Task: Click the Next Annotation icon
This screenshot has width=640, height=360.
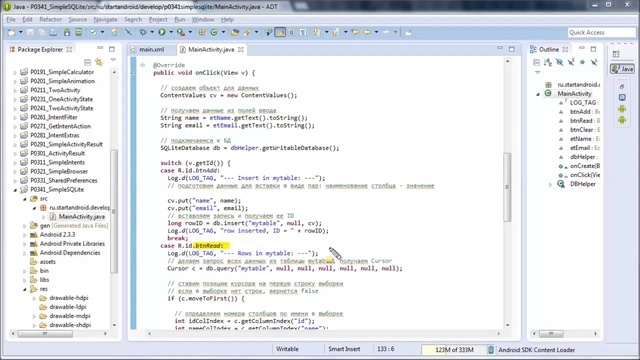Action: tap(316, 32)
